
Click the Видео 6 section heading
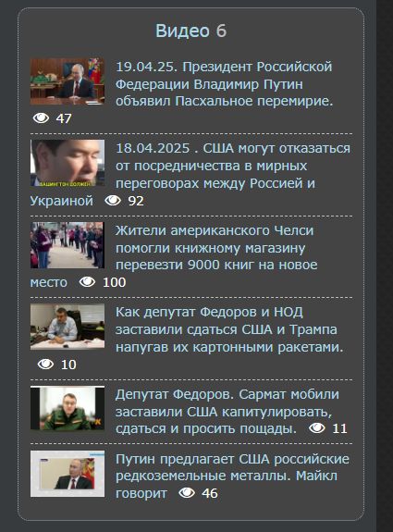(x=190, y=31)
